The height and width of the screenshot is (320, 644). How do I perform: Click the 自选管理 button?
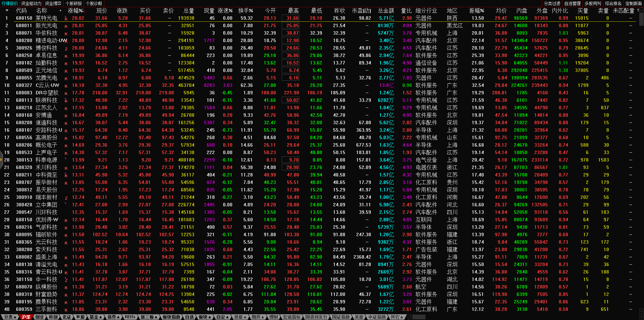click(572, 3)
